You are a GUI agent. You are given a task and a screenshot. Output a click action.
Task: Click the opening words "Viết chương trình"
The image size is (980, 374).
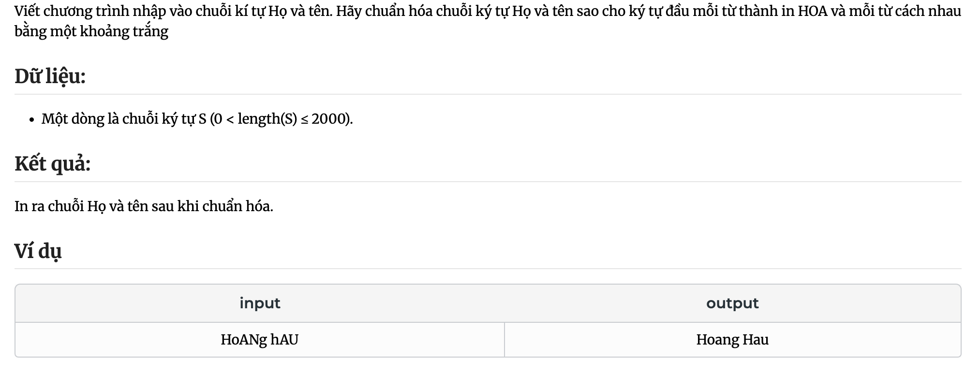[72, 11]
